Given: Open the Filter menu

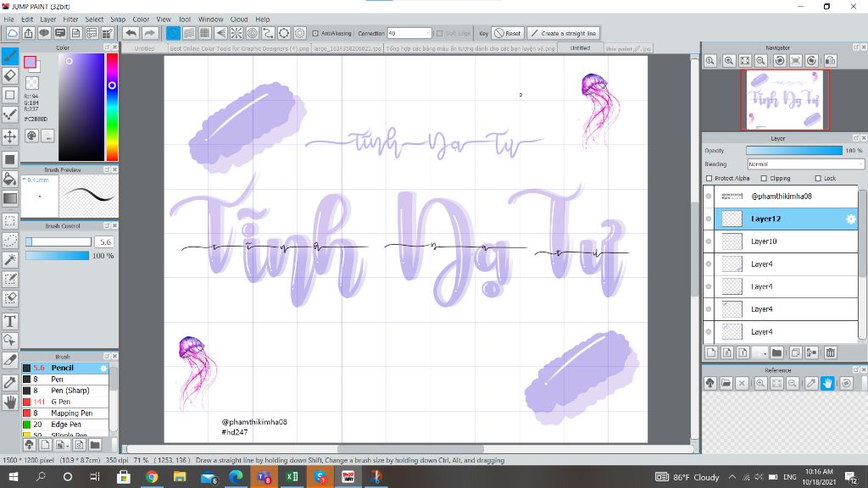Looking at the screenshot, I should (70, 19).
